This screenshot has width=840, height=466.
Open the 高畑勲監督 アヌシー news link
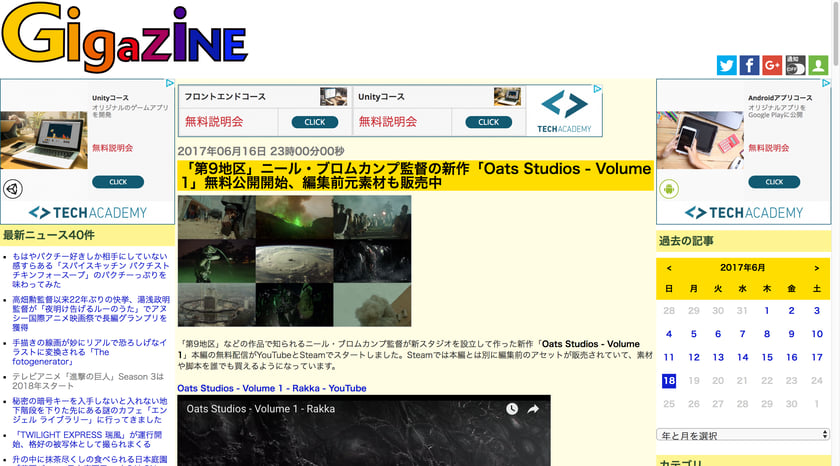[91, 313]
